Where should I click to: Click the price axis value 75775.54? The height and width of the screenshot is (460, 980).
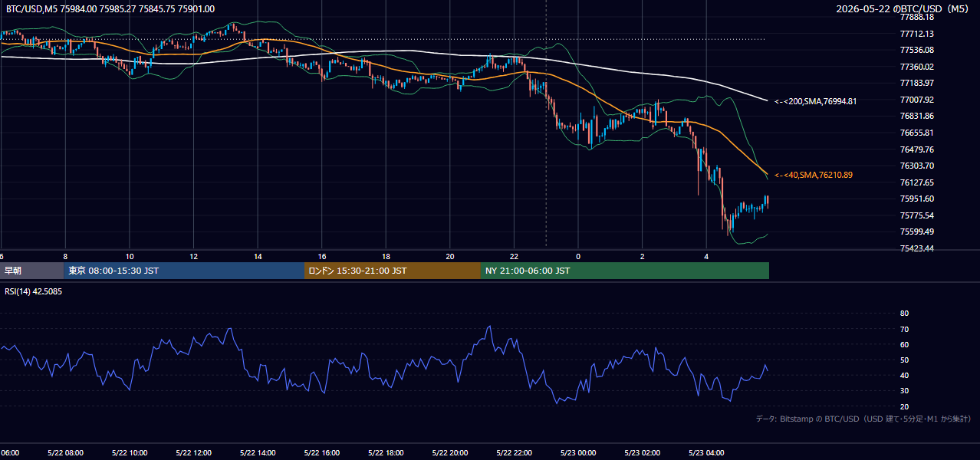point(917,215)
